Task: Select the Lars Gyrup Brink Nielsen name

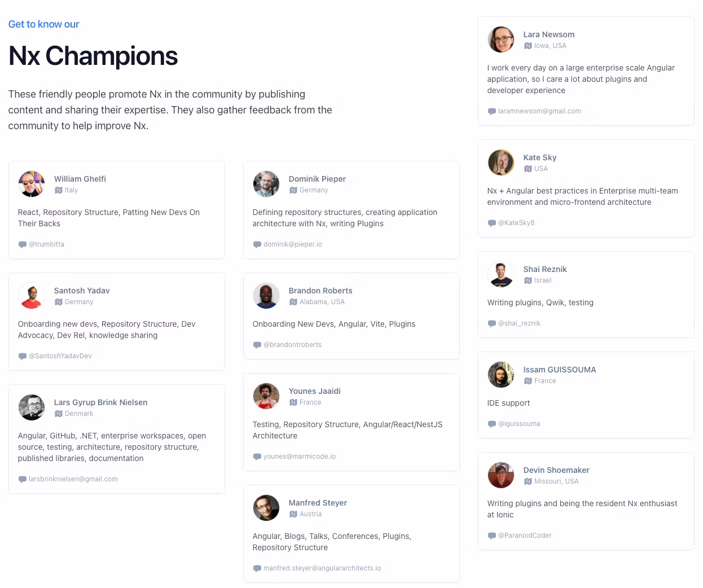Action: pos(100,402)
